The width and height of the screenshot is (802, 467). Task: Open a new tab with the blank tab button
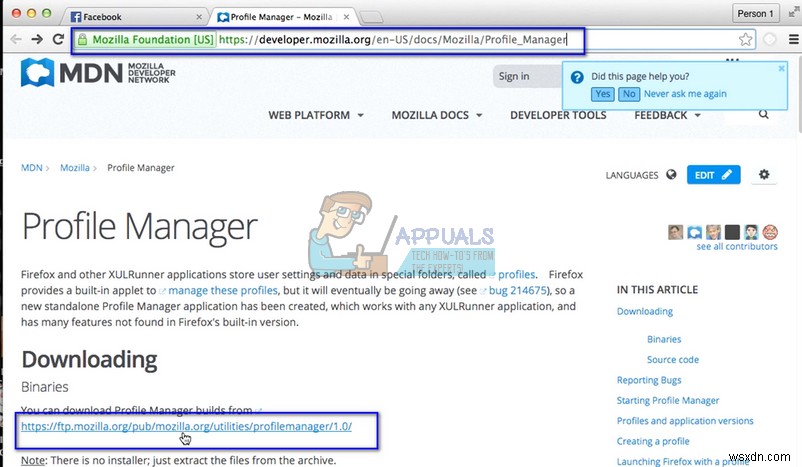click(x=371, y=18)
